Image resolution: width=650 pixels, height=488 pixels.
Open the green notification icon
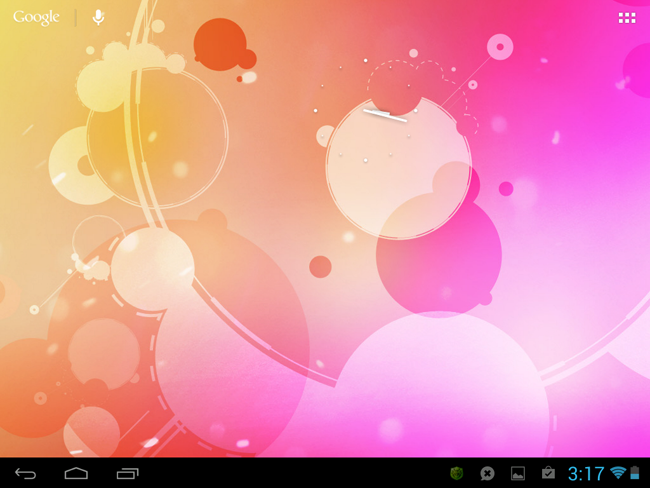457,473
